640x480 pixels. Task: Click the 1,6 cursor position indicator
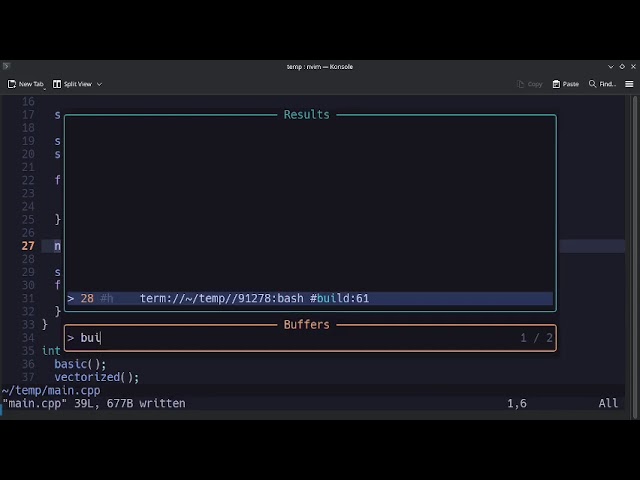pos(517,404)
